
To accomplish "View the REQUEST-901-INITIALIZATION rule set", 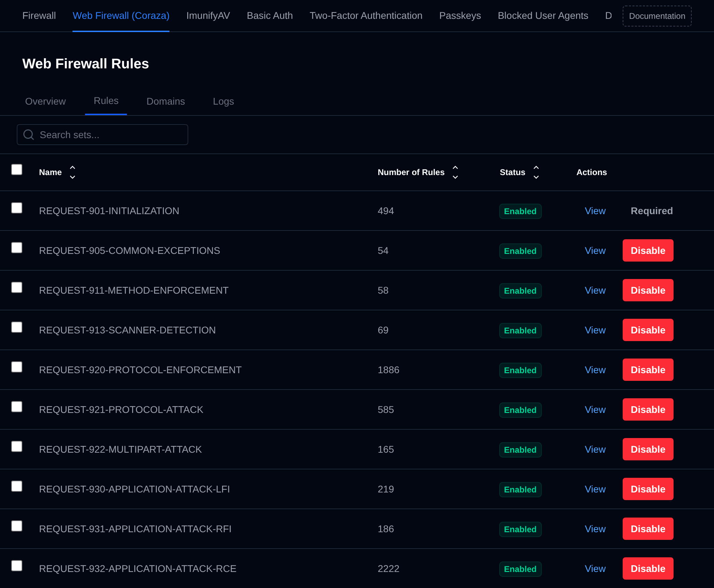I will click(x=595, y=211).
